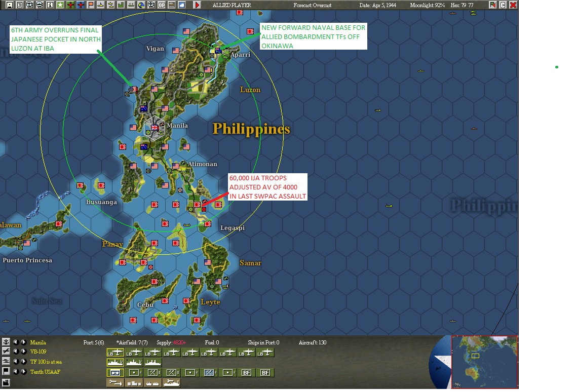Open the VB-109 air group label
Screen dimensions: 576x392
click(38, 351)
